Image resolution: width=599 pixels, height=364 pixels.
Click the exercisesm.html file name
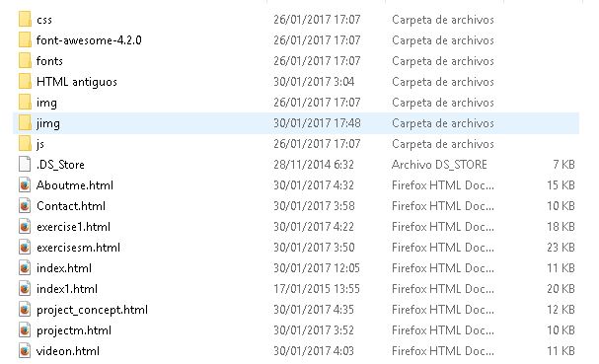[x=78, y=248]
